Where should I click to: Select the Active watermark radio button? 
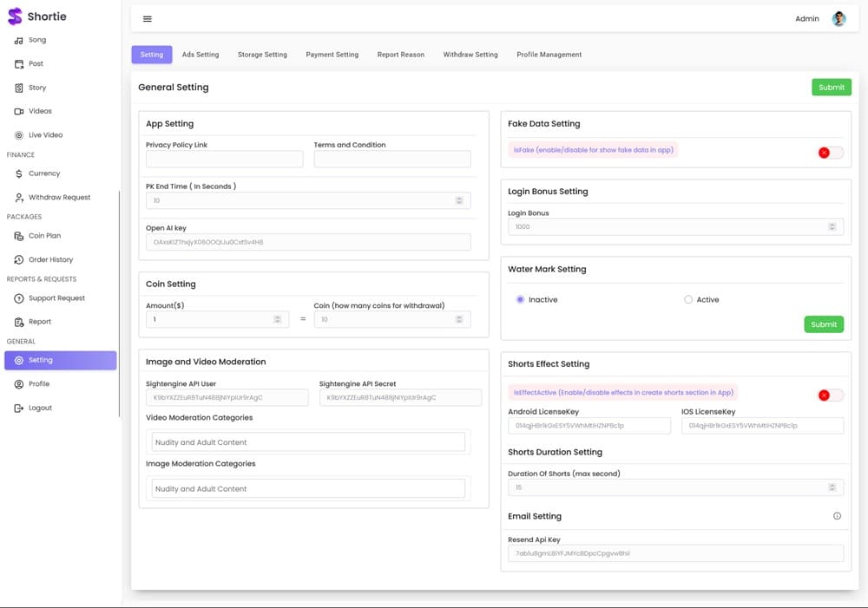pyautogui.click(x=688, y=299)
